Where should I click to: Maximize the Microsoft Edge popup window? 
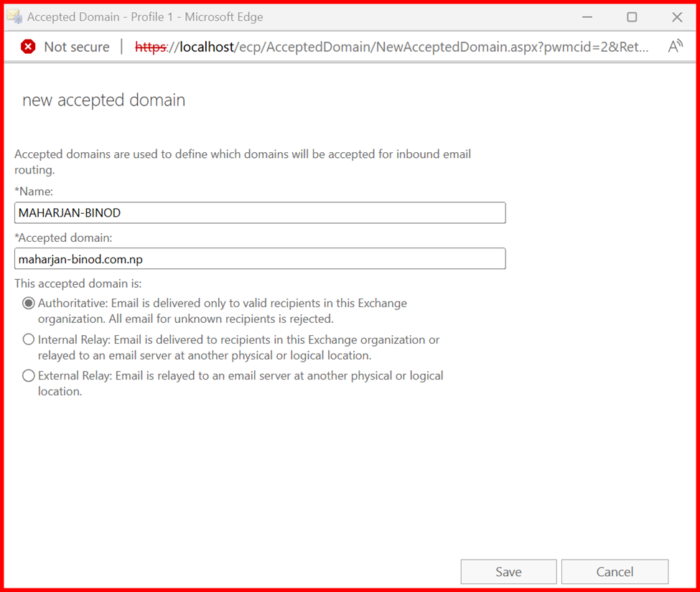tap(632, 17)
